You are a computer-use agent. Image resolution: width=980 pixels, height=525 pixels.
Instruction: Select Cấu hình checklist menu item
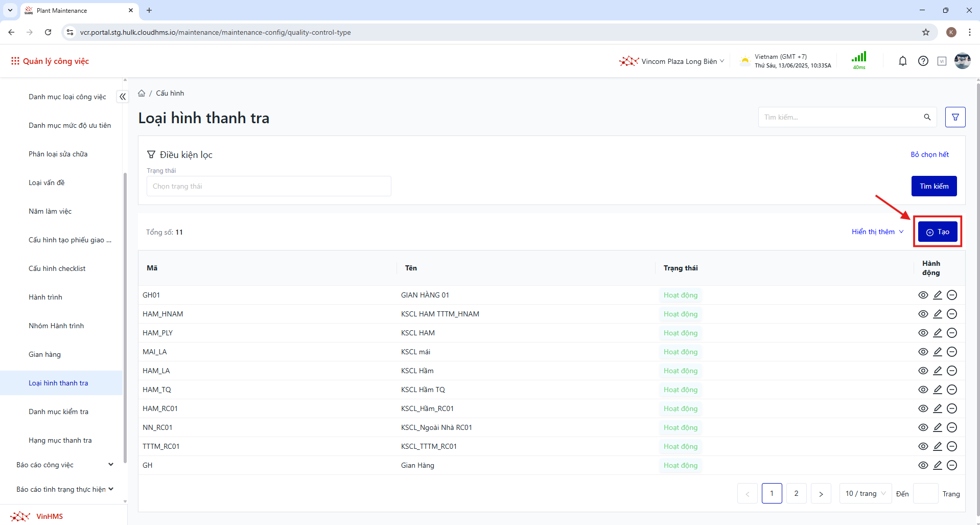(57, 268)
